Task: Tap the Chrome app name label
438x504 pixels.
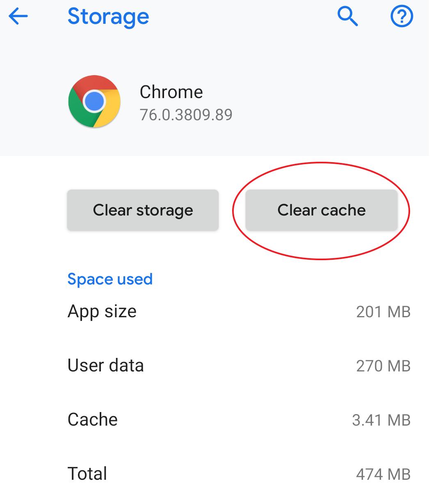Action: (x=171, y=92)
